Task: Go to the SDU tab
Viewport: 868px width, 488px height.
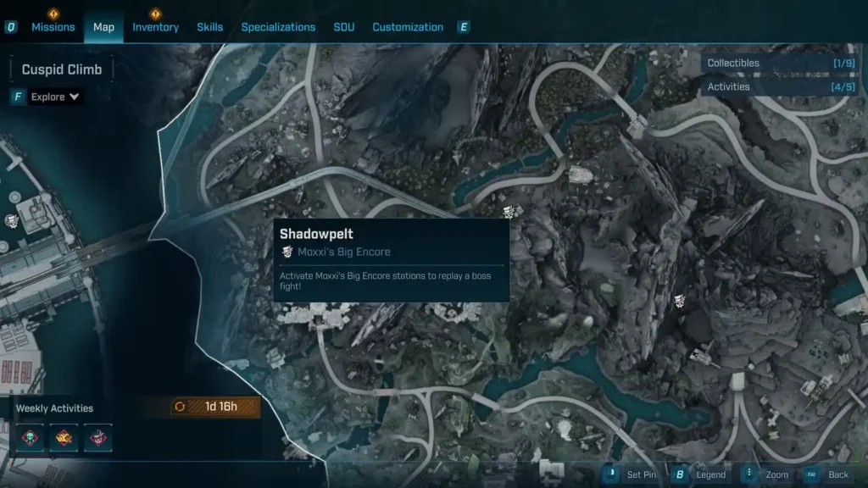Action: point(344,27)
